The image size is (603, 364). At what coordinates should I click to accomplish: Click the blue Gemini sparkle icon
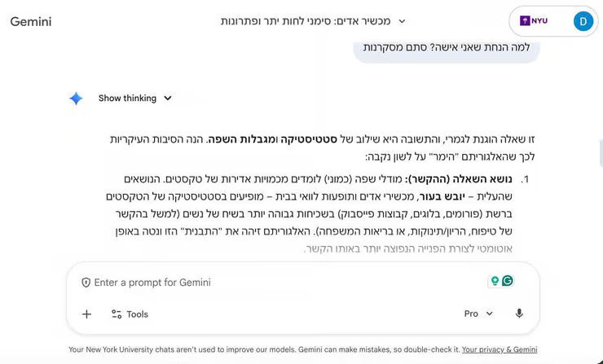point(76,99)
